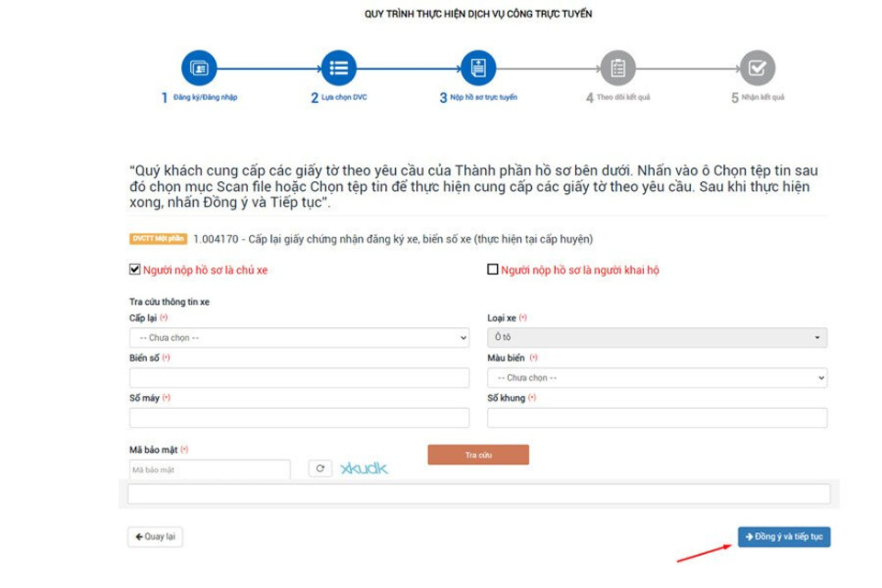Image resolution: width=882 pixels, height=588 pixels.
Task: Refresh the captcha security code
Action: pyautogui.click(x=320, y=469)
